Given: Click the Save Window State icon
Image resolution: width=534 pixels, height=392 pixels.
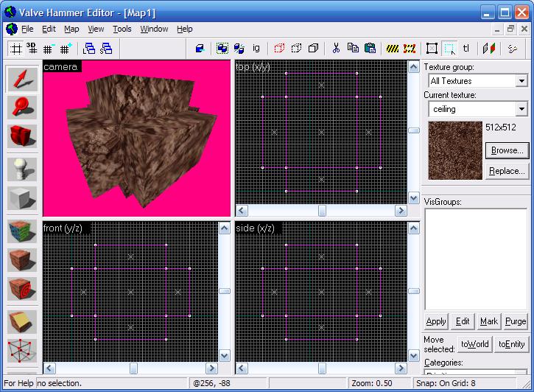Looking at the screenshot, I should [106, 49].
